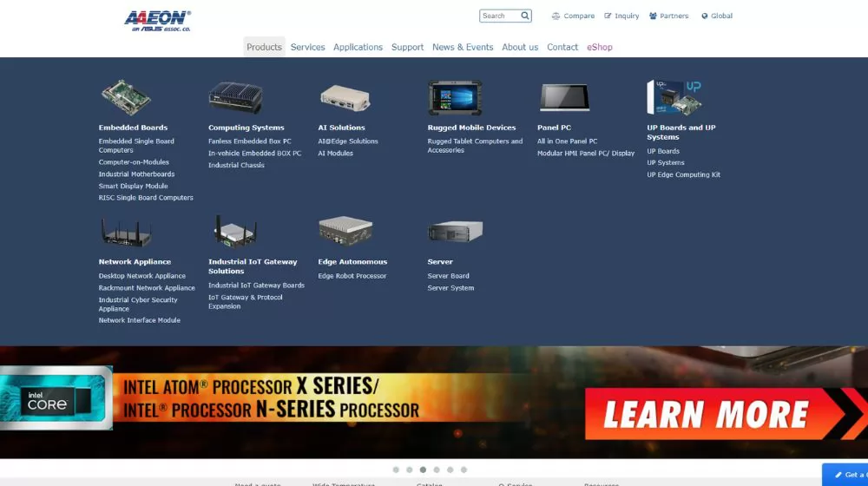Open the Industrial IoT Gateway image
The height and width of the screenshot is (486, 868).
click(x=235, y=232)
